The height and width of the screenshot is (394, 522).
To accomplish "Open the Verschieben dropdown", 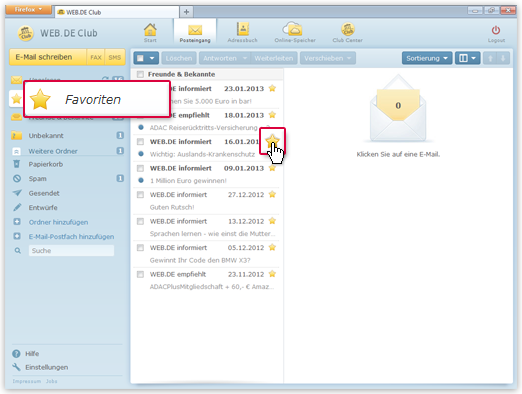I will click(x=328, y=58).
